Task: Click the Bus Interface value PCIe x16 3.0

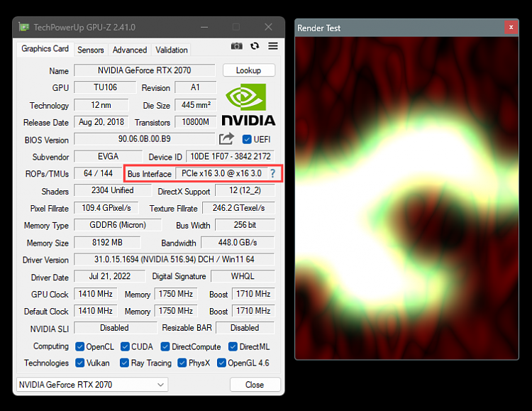Action: pos(221,174)
